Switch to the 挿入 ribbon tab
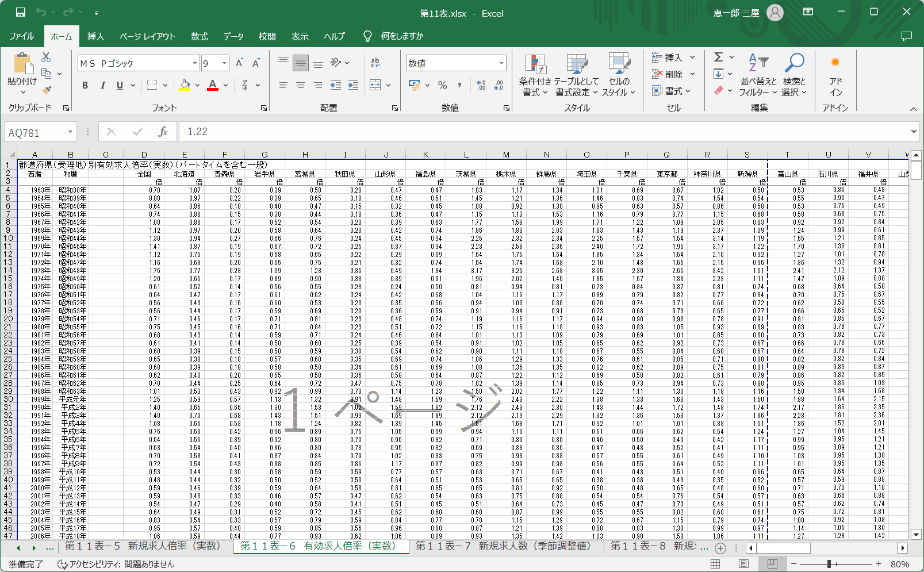This screenshot has height=572, width=924. pos(95,36)
